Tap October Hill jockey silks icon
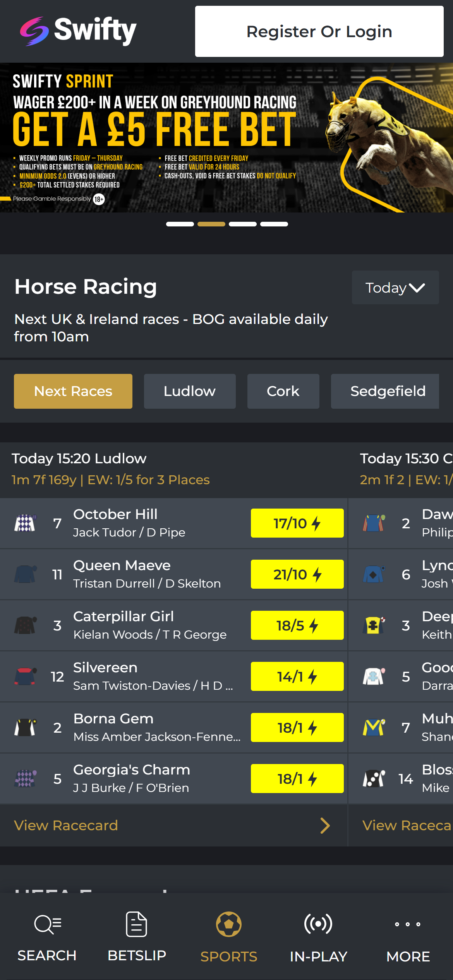The image size is (453, 980). [25, 523]
